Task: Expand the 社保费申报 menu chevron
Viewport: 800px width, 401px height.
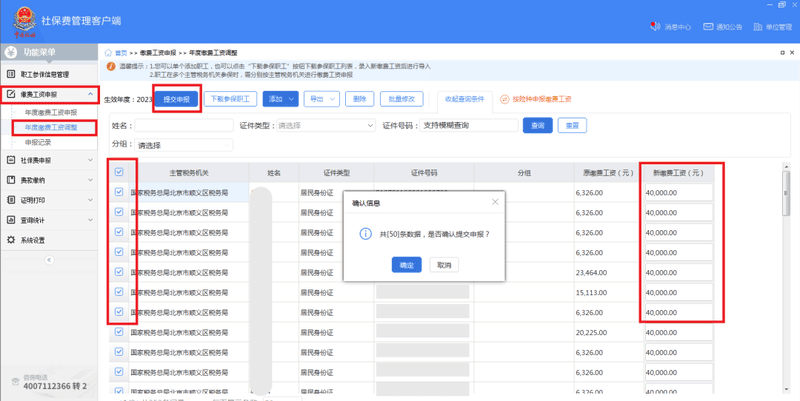Action: coord(90,160)
